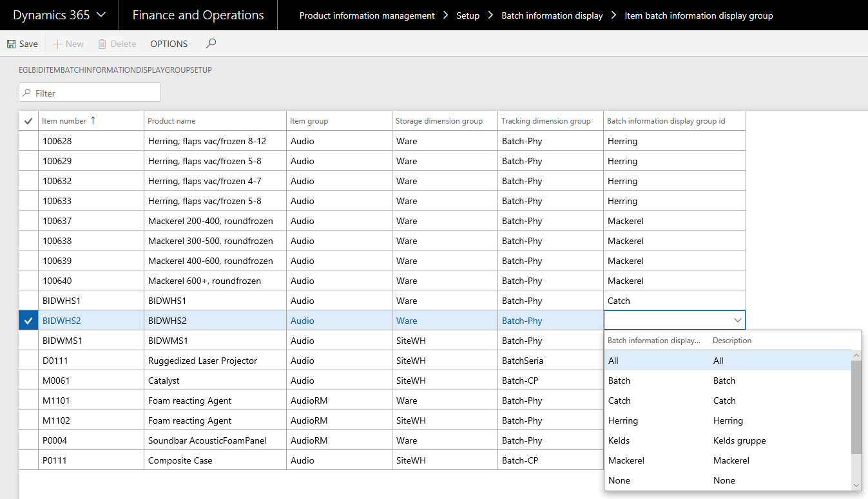Deselect the checked BIDWHS2 row

coord(28,321)
